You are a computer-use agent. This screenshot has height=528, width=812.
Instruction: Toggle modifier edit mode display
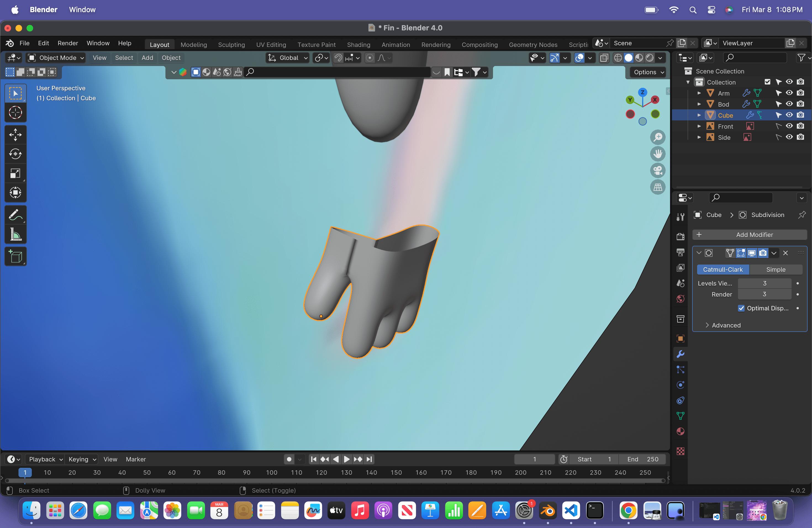tap(741, 253)
